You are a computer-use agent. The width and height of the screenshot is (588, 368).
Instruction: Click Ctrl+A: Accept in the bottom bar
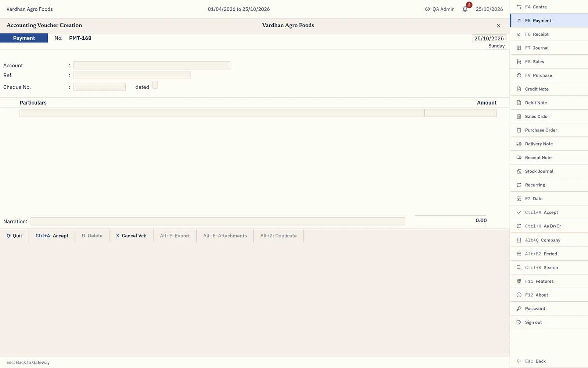click(x=52, y=236)
